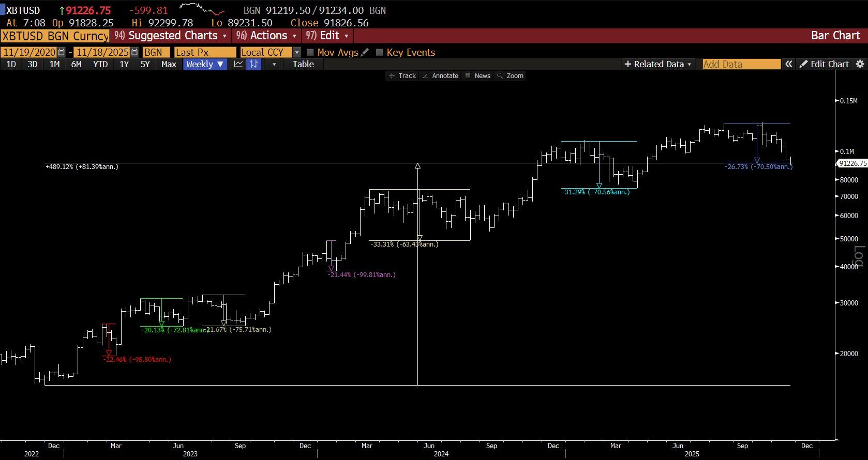Screen dimensions: 868x460
Task: Enable the Mov Avgs checkbox
Action: click(x=310, y=52)
